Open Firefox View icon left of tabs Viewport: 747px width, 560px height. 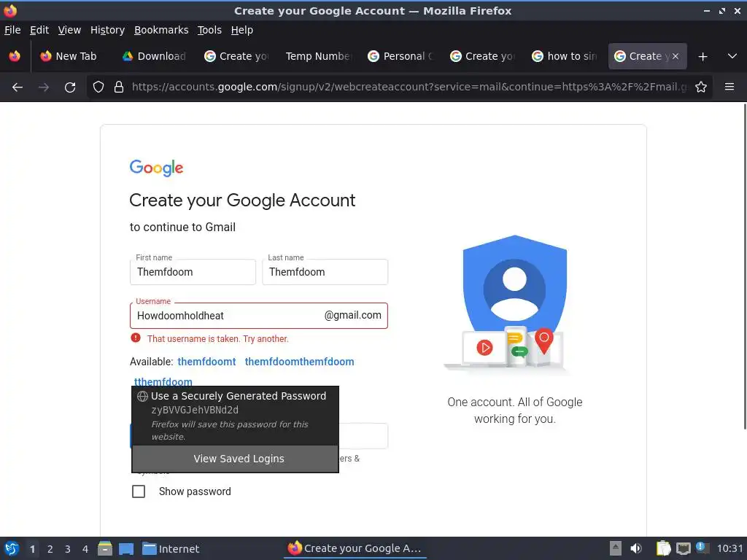15,56
